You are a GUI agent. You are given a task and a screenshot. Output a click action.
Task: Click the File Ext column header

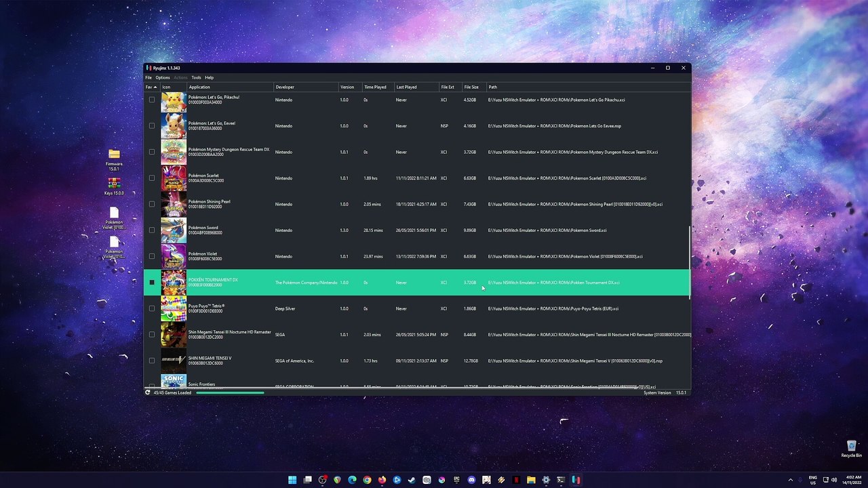(x=450, y=87)
